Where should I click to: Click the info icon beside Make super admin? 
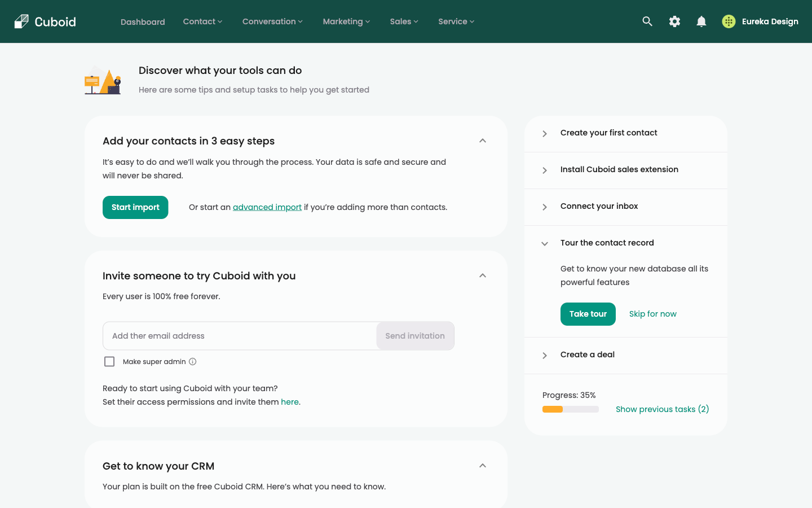click(x=193, y=362)
